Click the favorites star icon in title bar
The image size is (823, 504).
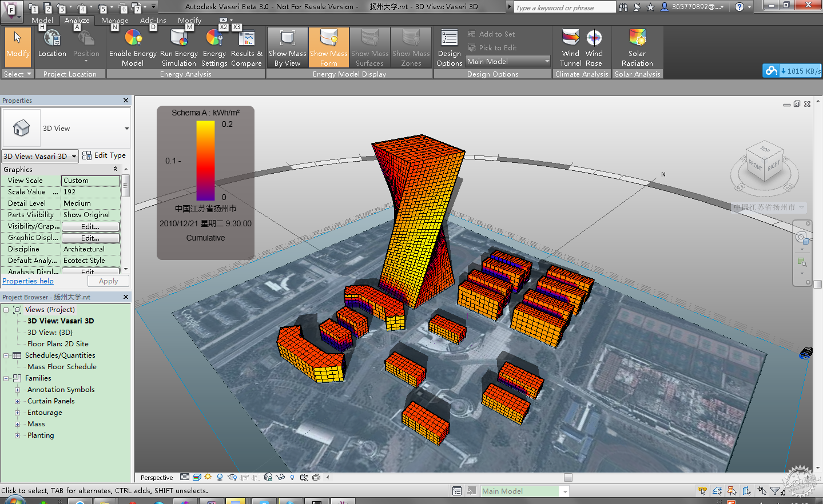coord(650,7)
